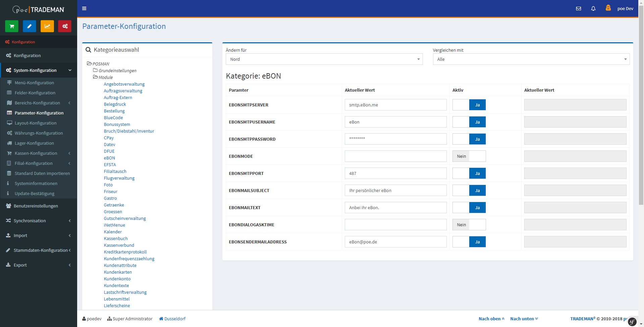The width and height of the screenshot is (644, 327).
Task: Open Währungs-Konfiguration menu item
Action: pos(39,133)
